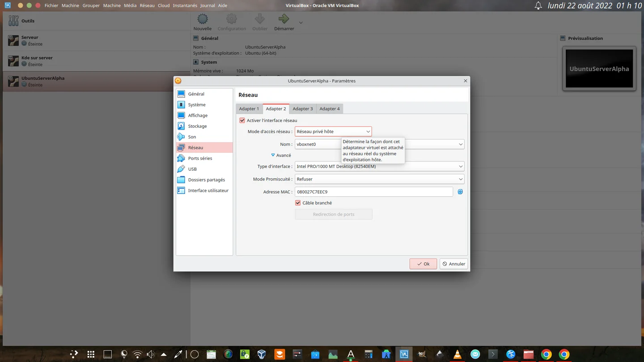
Task: Open the Journal menu
Action: click(208, 6)
